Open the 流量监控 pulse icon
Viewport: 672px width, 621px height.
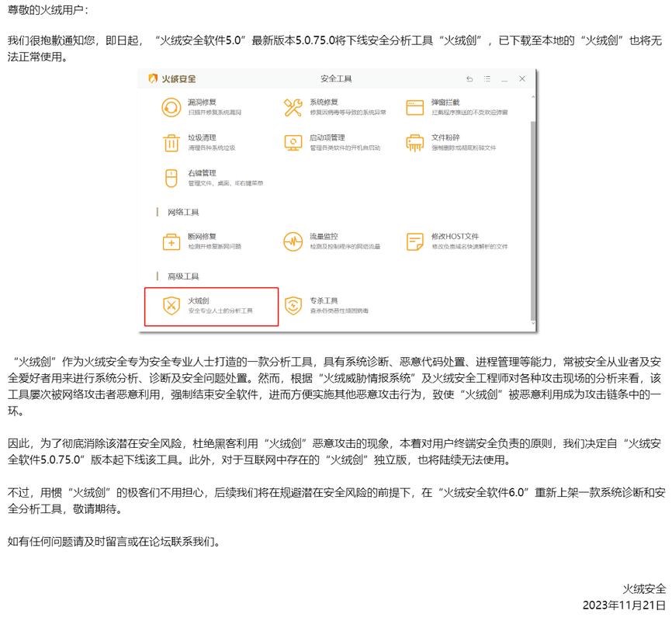pyautogui.click(x=293, y=241)
